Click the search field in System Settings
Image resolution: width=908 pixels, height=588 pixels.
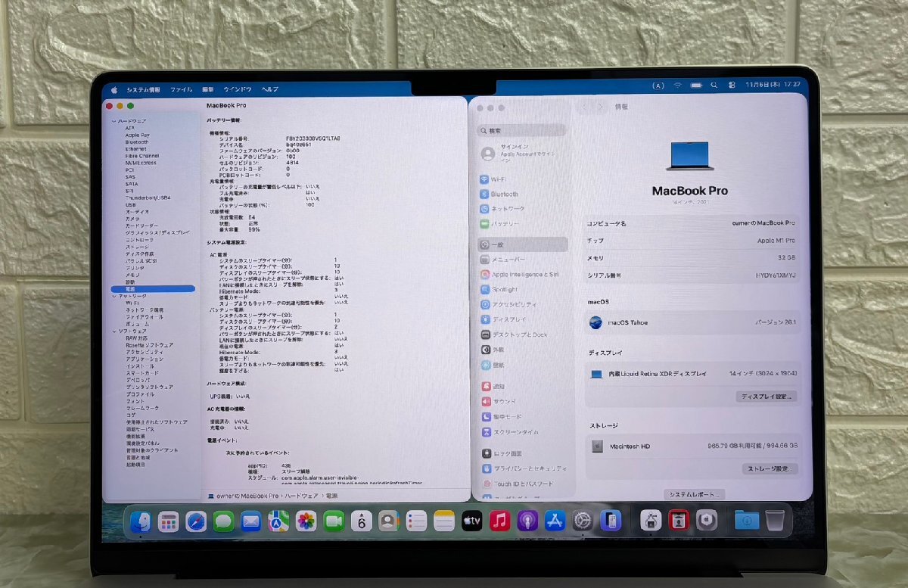pyautogui.click(x=521, y=130)
